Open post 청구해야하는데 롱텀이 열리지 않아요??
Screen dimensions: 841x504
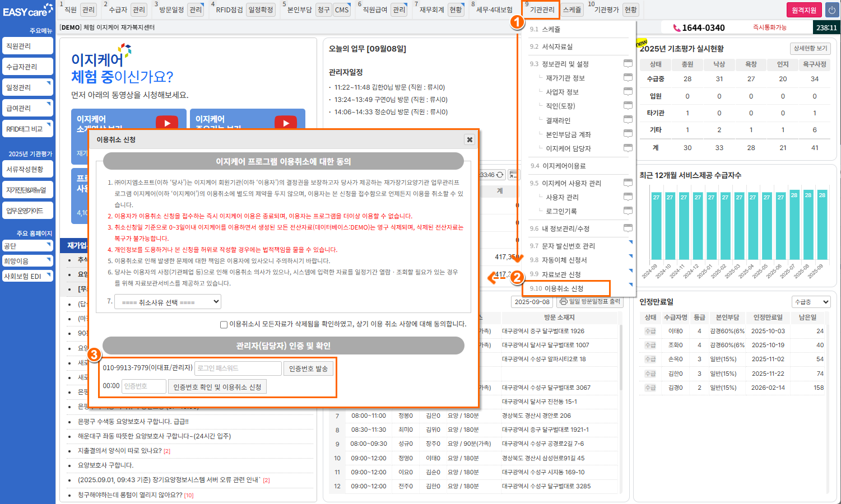pyautogui.click(x=130, y=494)
